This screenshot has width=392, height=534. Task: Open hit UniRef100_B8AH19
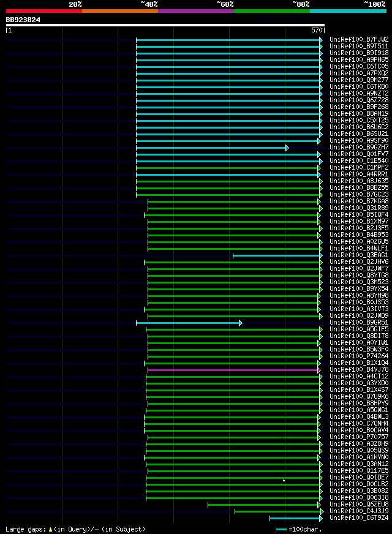[359, 114]
